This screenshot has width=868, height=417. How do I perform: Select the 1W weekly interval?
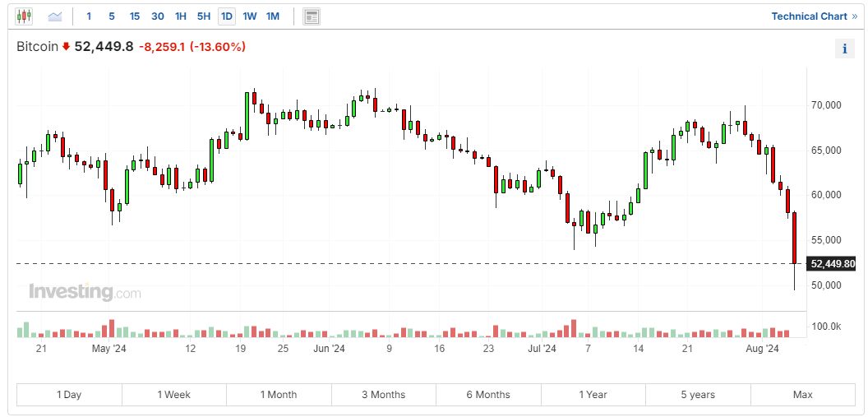250,16
